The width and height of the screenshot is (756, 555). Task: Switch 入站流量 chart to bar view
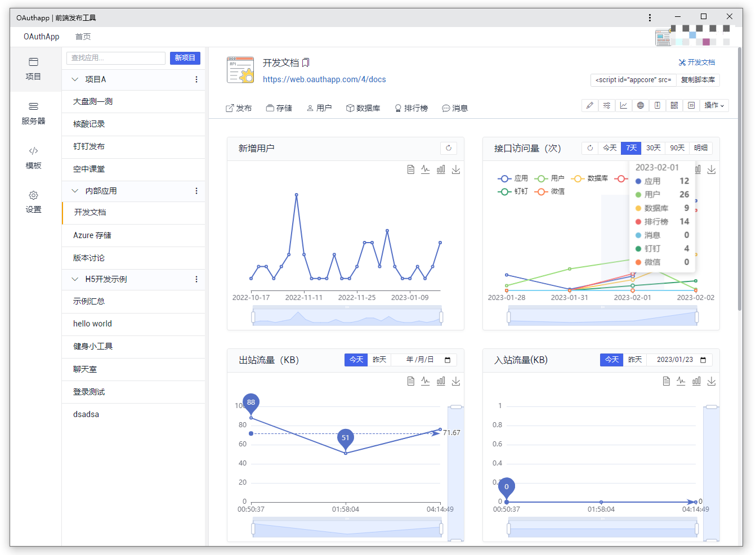coord(696,381)
